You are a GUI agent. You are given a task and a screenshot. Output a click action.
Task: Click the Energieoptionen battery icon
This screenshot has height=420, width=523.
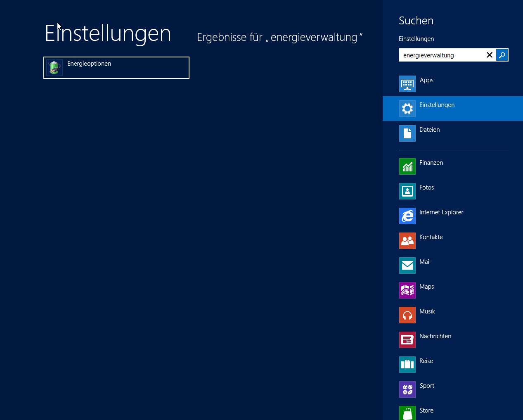(x=54, y=68)
